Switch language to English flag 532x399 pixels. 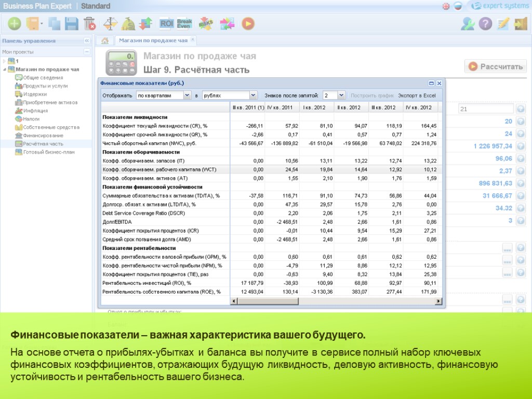coord(446,6)
